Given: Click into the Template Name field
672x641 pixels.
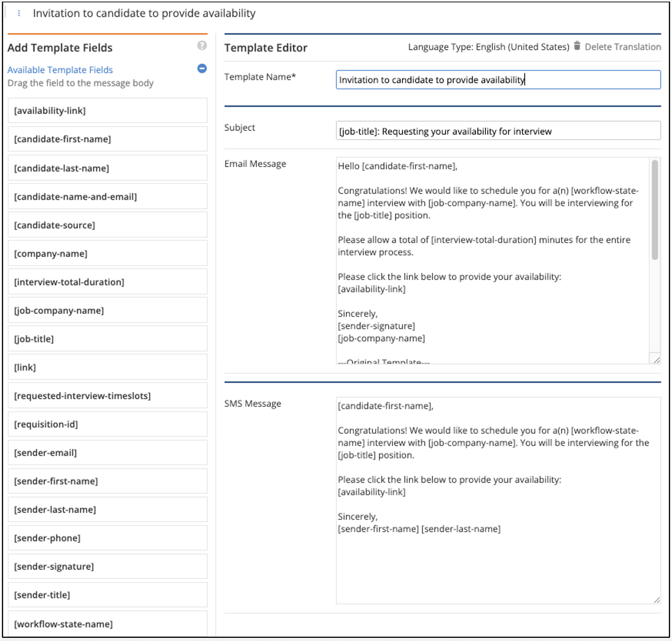Looking at the screenshot, I should (x=498, y=80).
